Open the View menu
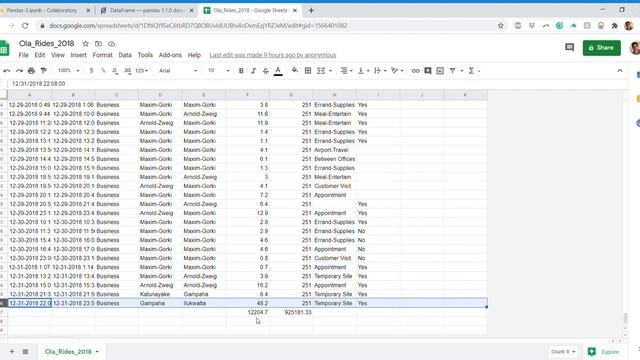The image size is (640, 360). (58, 55)
